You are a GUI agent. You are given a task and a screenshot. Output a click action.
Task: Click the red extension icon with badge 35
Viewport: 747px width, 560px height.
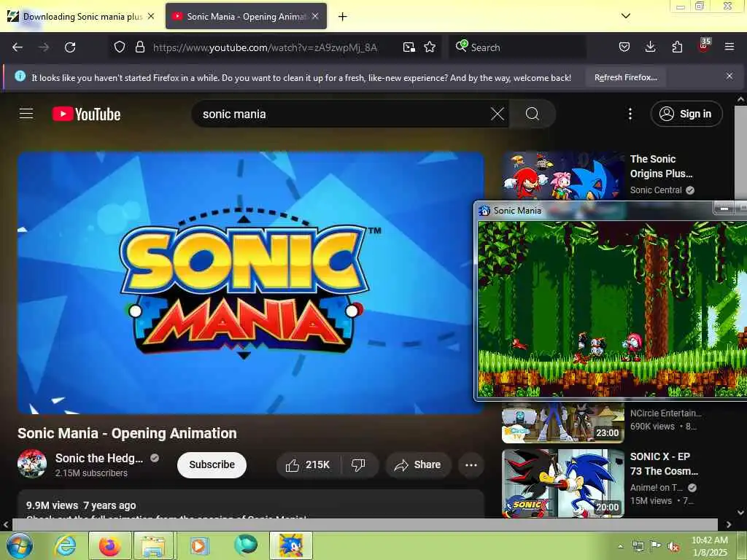704,46
